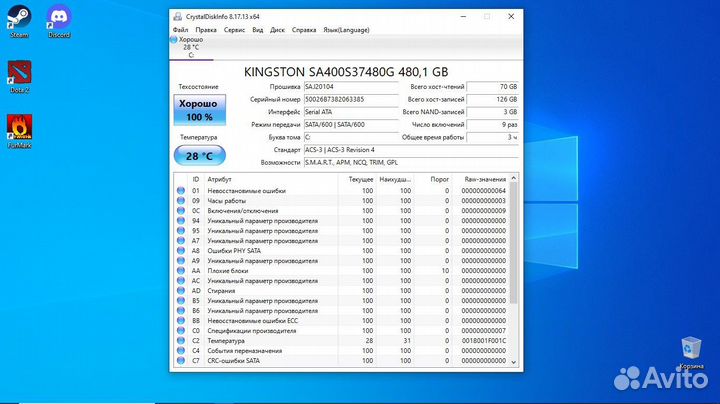Viewport: 720px width, 404px height.
Task: Open the Recycle Bin (Корзина) icon
Action: [x=691, y=353]
